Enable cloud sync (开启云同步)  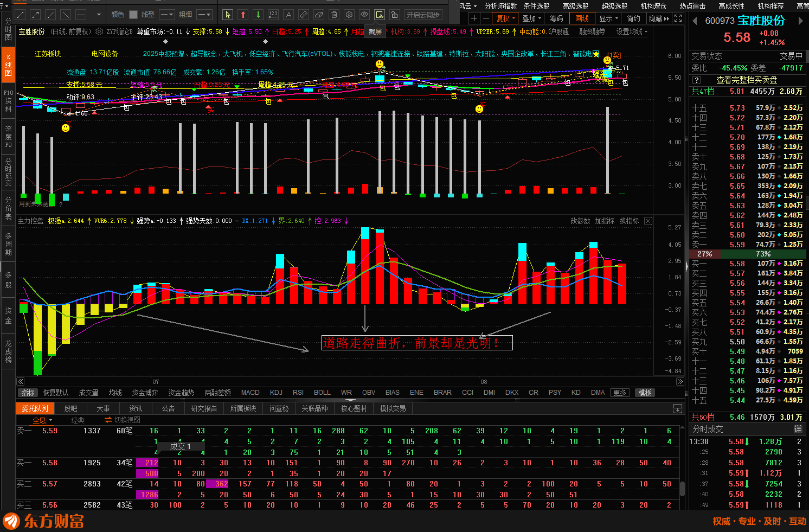(423, 15)
